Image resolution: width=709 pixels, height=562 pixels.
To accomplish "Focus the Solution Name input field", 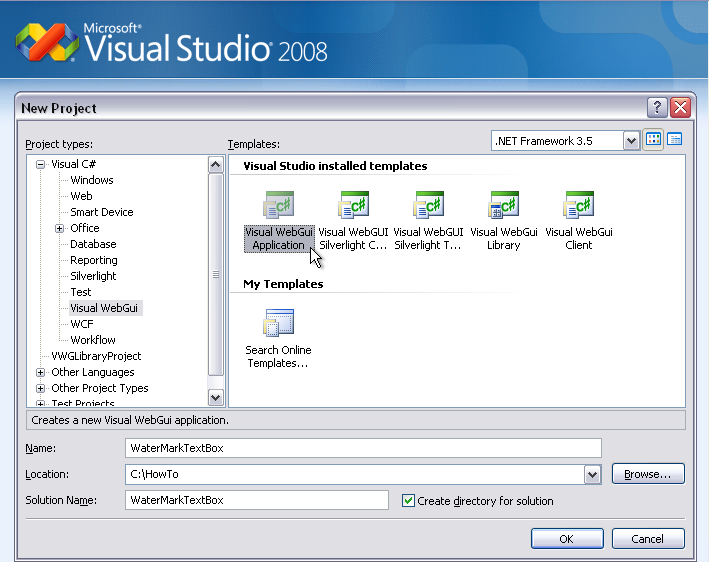I will point(257,500).
